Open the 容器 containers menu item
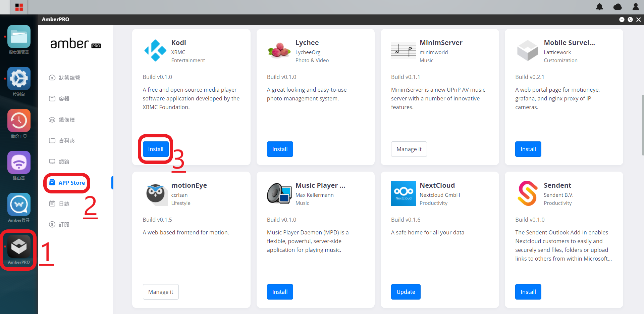This screenshot has height=314, width=644. 59,99
